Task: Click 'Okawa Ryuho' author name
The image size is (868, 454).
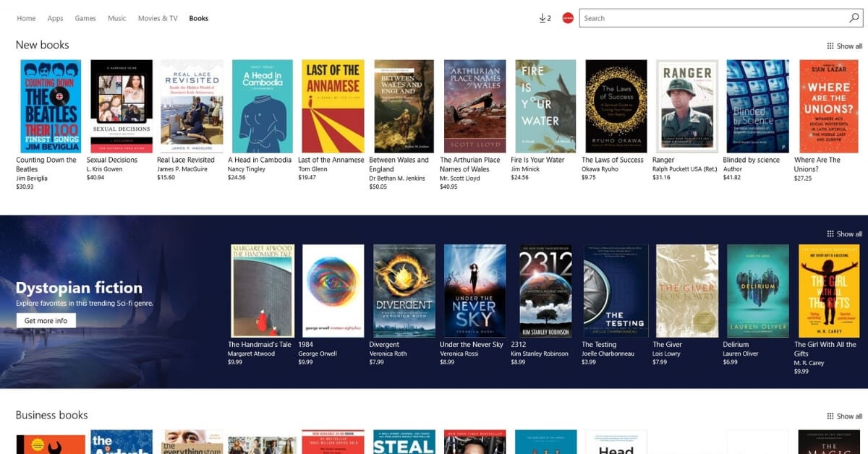Action: click(x=600, y=169)
